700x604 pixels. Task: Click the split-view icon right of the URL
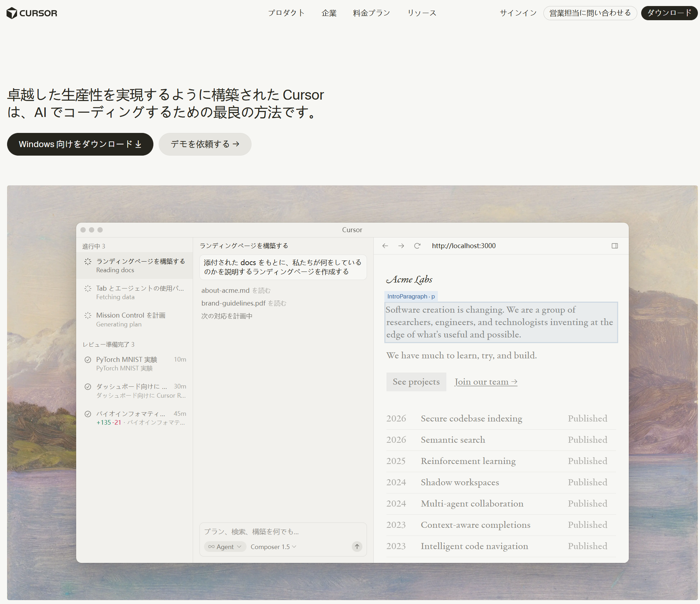[615, 246]
